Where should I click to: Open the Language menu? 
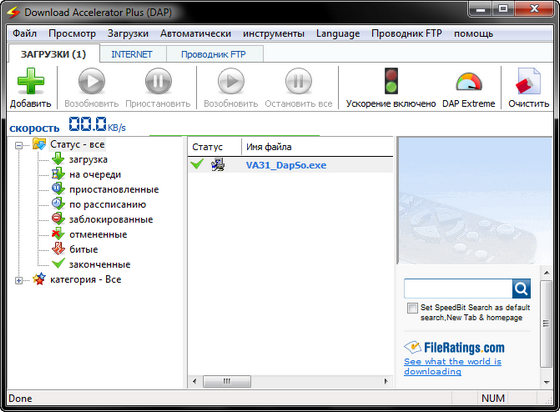[338, 34]
